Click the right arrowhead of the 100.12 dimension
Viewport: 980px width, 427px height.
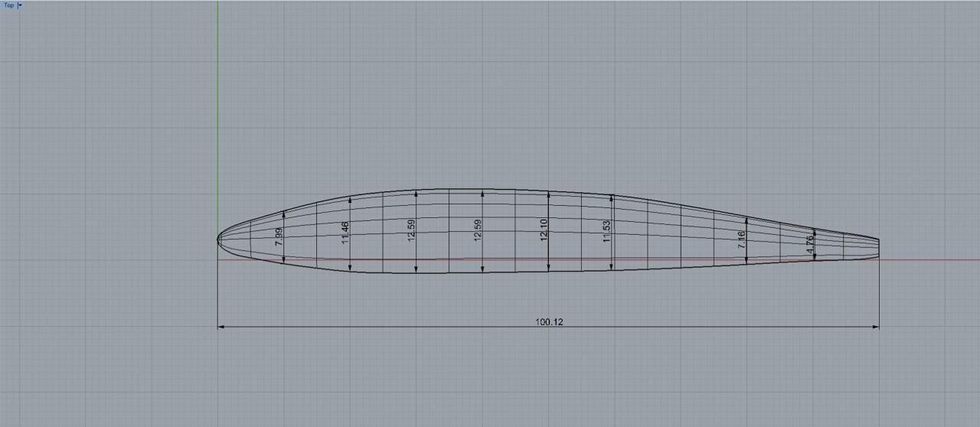(876, 327)
